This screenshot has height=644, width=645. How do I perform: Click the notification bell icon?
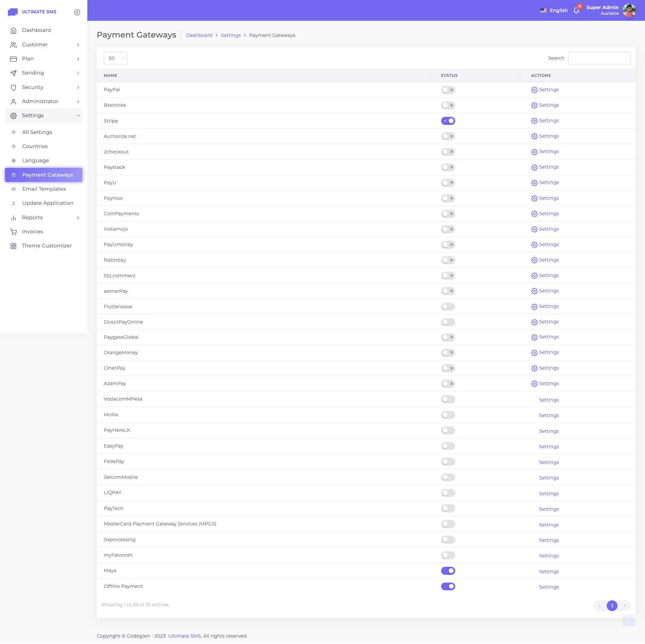point(576,10)
